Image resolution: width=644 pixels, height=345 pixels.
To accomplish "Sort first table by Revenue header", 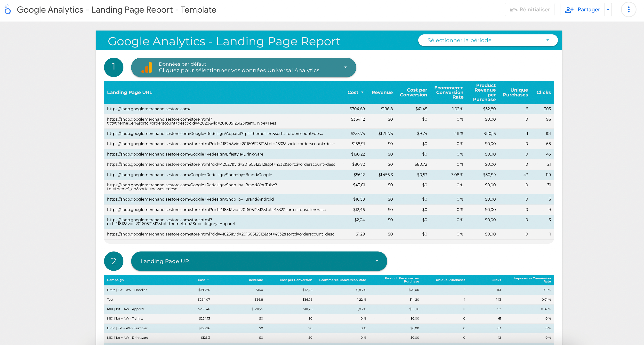I will click(x=382, y=93).
